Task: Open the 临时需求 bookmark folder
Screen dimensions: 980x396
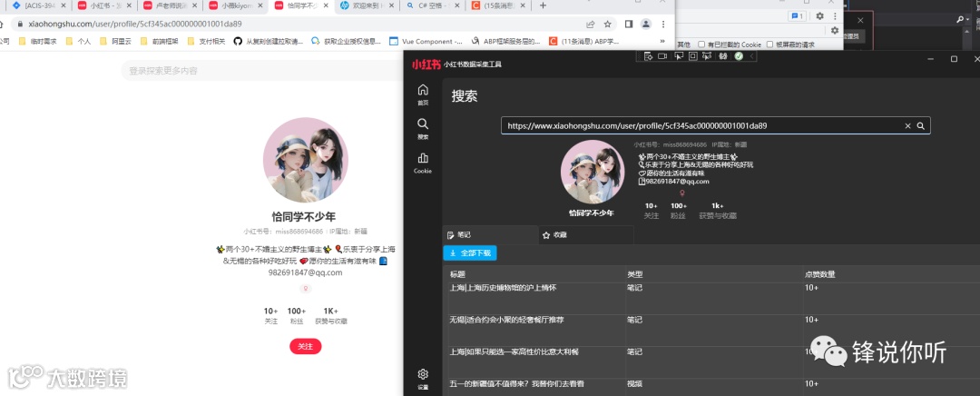Action: pyautogui.click(x=37, y=42)
